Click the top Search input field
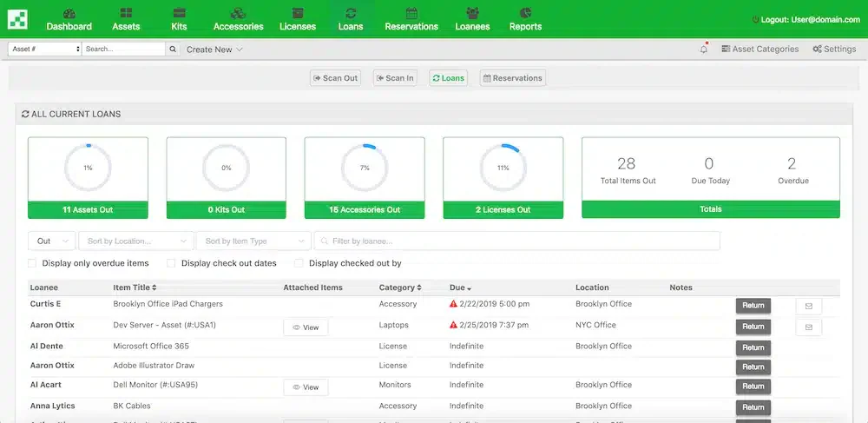 coord(123,50)
